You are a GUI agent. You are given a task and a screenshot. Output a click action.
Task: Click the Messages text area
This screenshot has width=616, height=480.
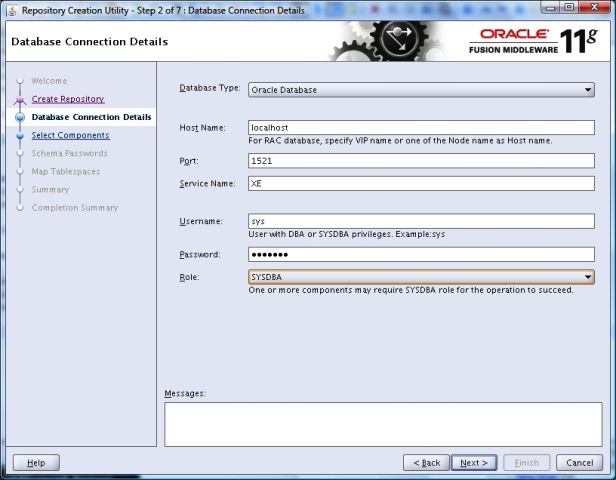pos(383,424)
